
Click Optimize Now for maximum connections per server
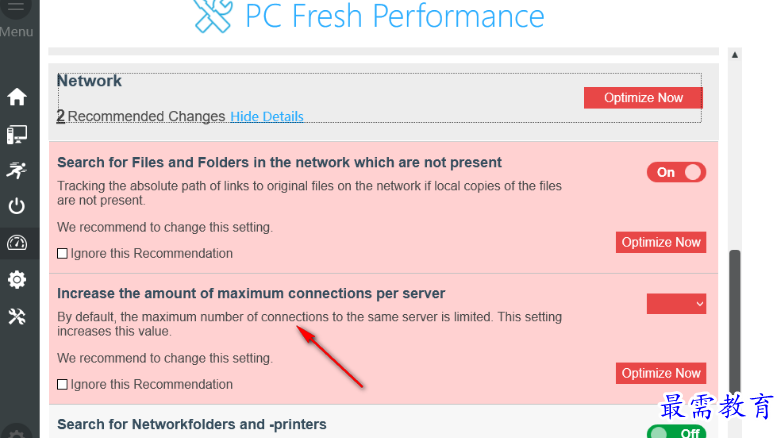click(661, 373)
